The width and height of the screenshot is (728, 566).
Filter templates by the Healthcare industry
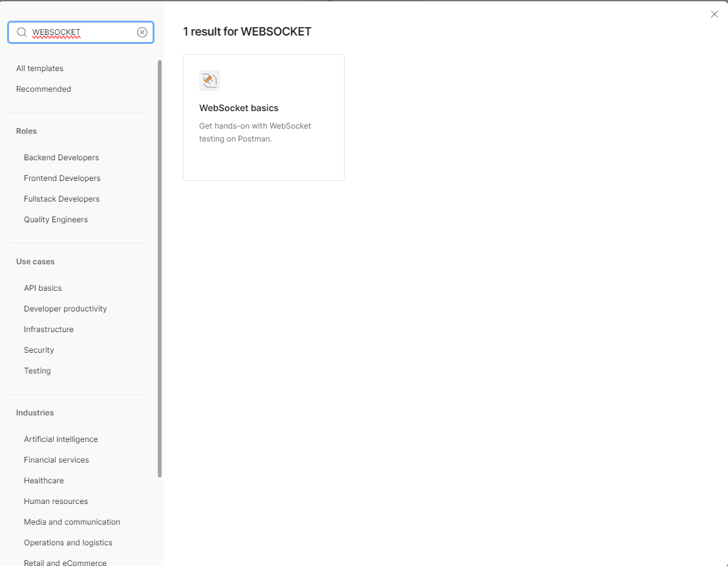click(43, 480)
